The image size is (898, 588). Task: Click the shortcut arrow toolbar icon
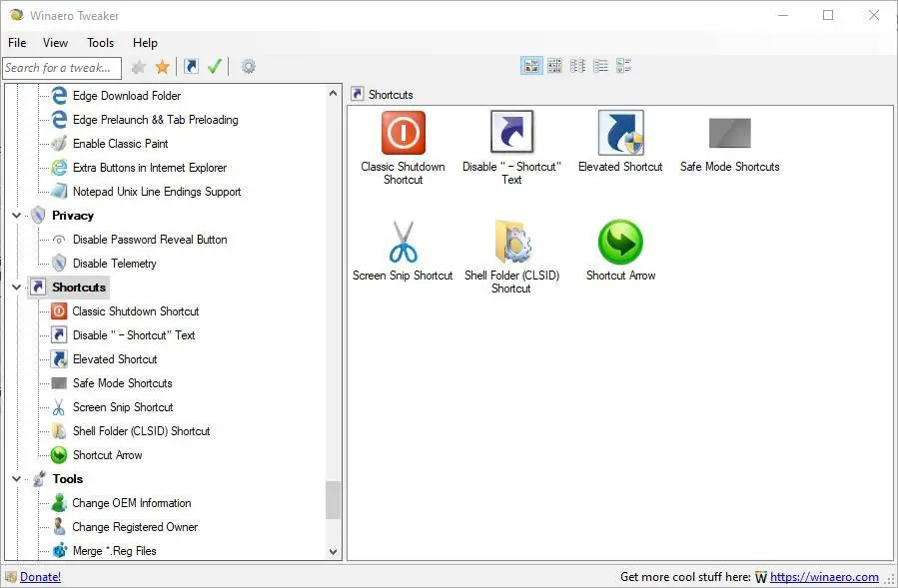(x=191, y=67)
